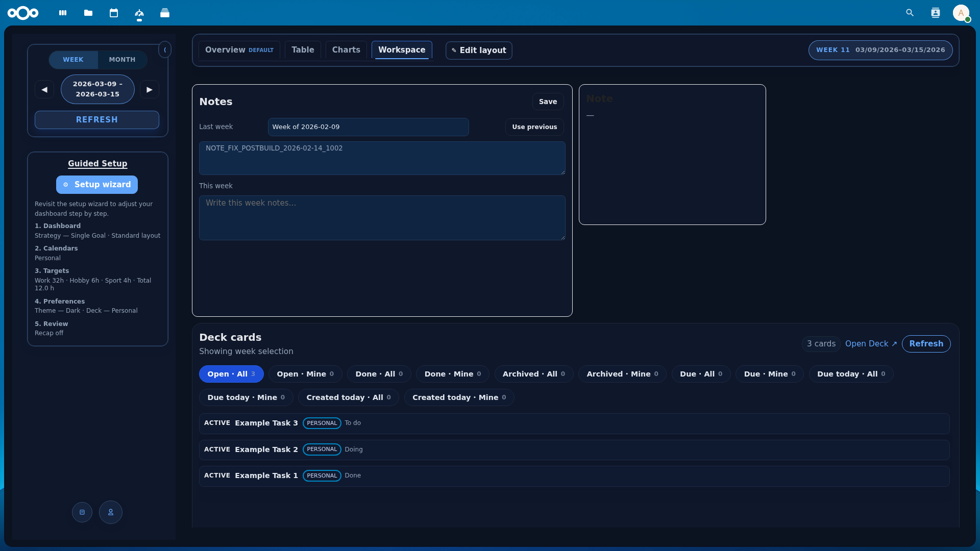Select the dashboard grid icon
The image size is (980, 551).
pos(62,13)
